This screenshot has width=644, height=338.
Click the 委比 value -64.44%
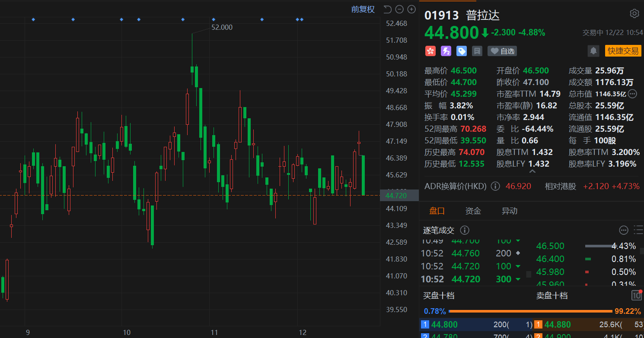coord(538,129)
